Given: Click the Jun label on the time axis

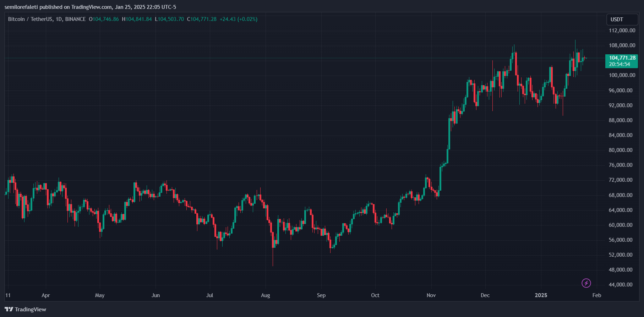Looking at the screenshot, I should (x=155, y=295).
